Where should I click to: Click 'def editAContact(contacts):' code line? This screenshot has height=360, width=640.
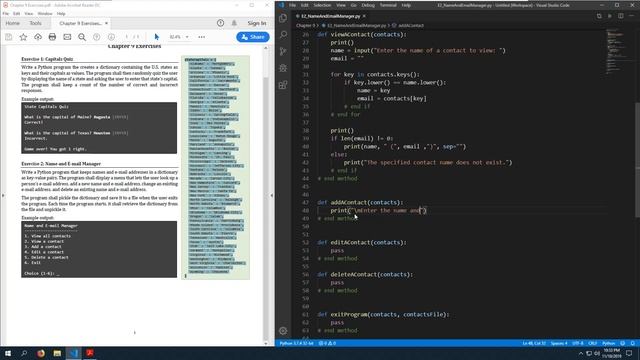pyautogui.click(x=362, y=242)
